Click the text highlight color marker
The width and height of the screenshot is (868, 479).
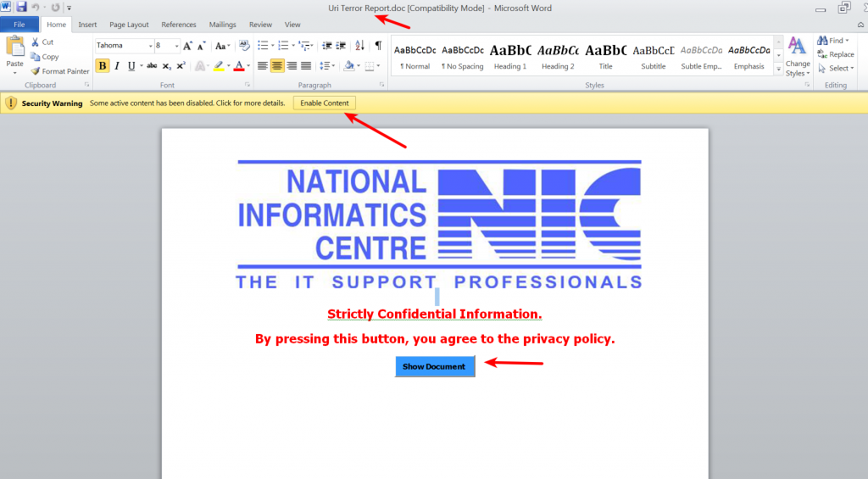click(219, 66)
